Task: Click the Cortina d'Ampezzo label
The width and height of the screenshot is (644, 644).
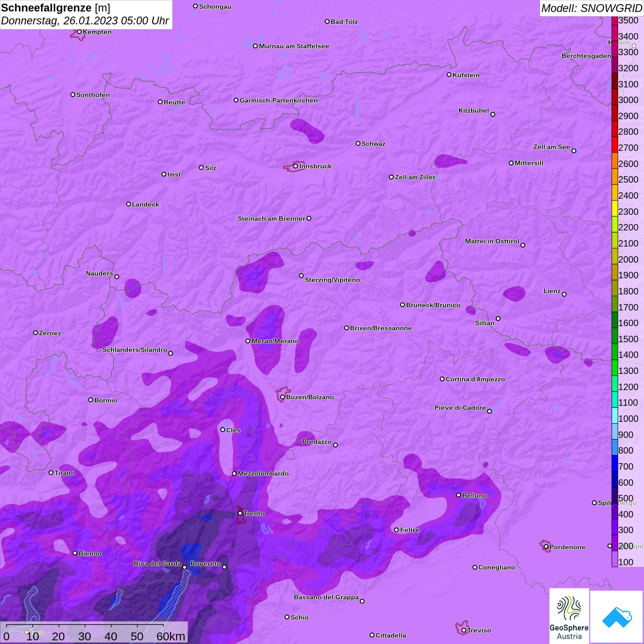Action: [x=475, y=379]
